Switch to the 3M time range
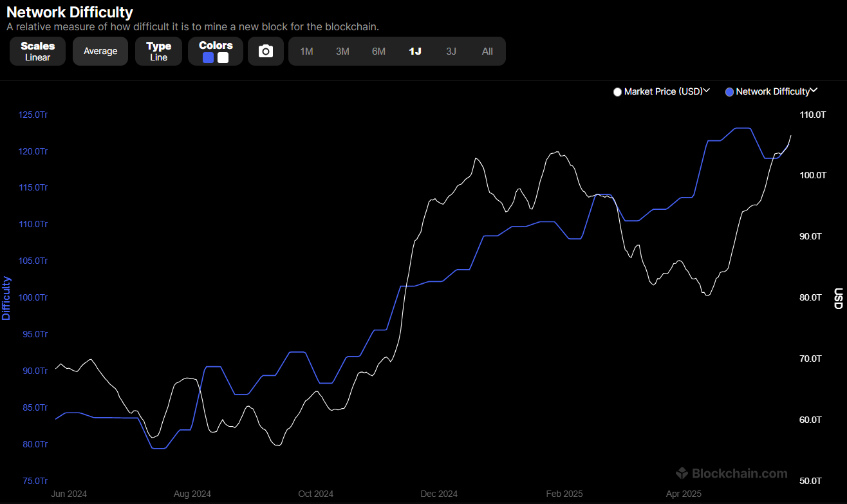Screen dimensions: 847x504 342,51
